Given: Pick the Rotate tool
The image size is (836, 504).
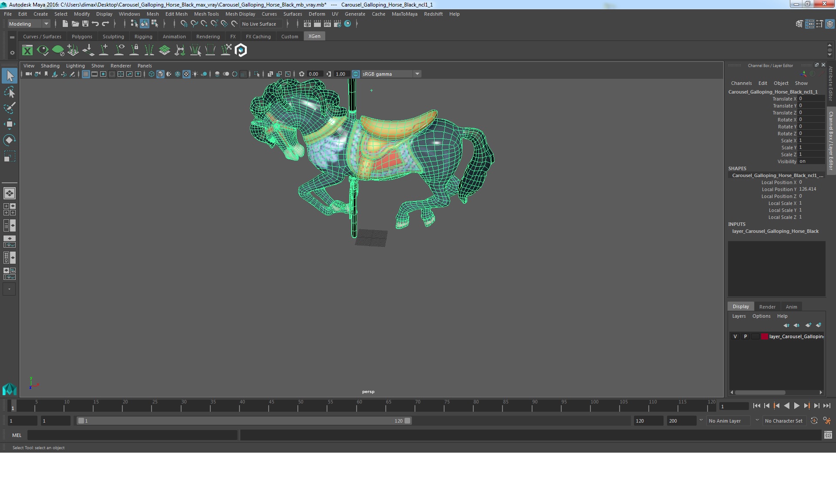Looking at the screenshot, I should [x=9, y=140].
